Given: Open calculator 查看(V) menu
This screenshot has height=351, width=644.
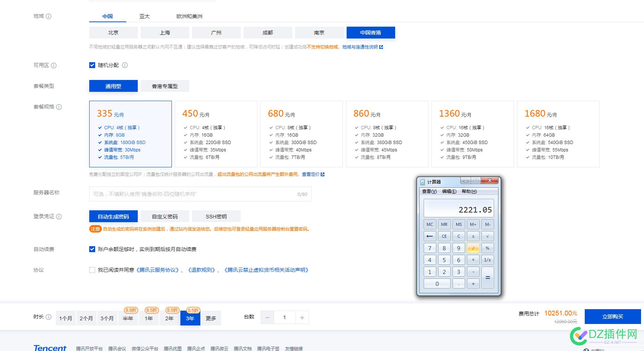Looking at the screenshot, I should point(429,191).
